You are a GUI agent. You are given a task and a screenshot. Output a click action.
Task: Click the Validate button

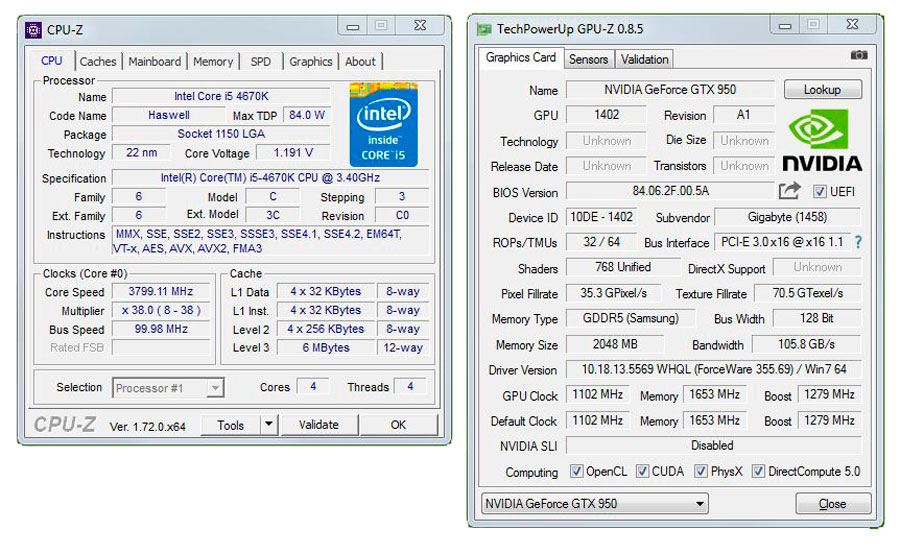click(x=319, y=425)
